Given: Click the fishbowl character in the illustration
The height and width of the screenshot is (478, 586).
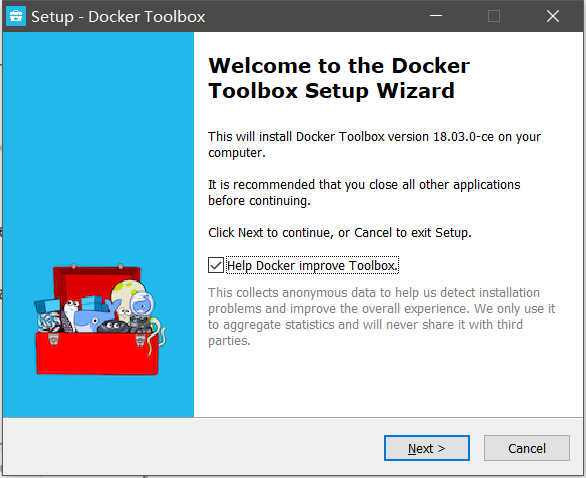Looking at the screenshot, I should pyautogui.click(x=142, y=303).
